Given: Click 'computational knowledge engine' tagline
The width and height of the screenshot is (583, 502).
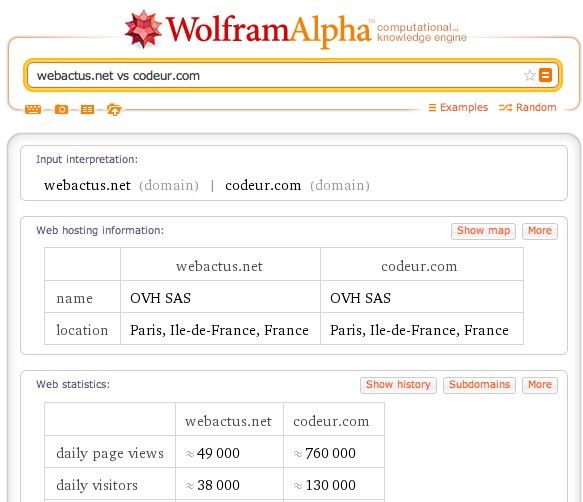Looking at the screenshot, I should [422, 32].
